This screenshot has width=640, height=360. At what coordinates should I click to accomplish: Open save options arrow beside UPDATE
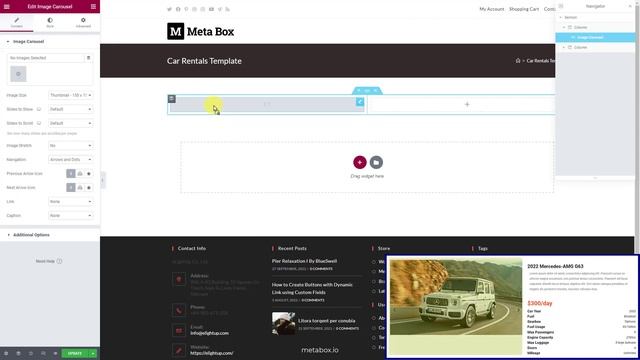click(93, 353)
